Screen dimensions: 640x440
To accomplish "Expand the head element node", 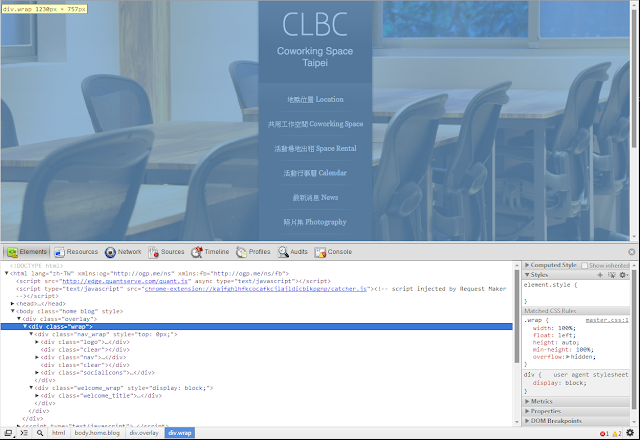I will pyautogui.click(x=13, y=304).
